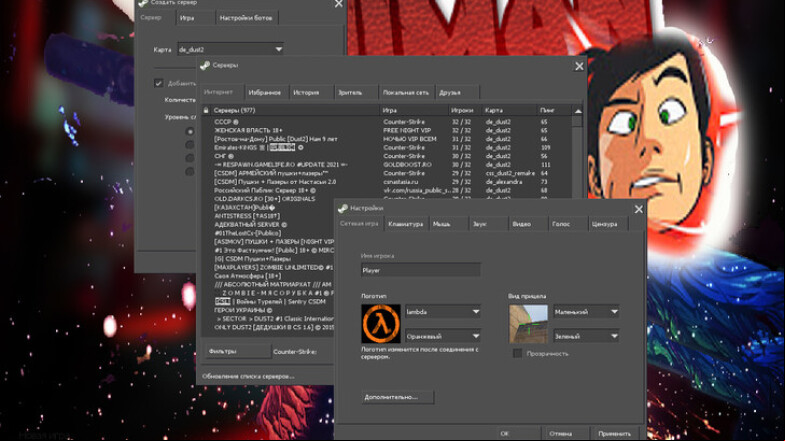This screenshot has width=785, height=441.
Task: Click the server list vertical scrollbar thumb
Action: [x=578, y=121]
